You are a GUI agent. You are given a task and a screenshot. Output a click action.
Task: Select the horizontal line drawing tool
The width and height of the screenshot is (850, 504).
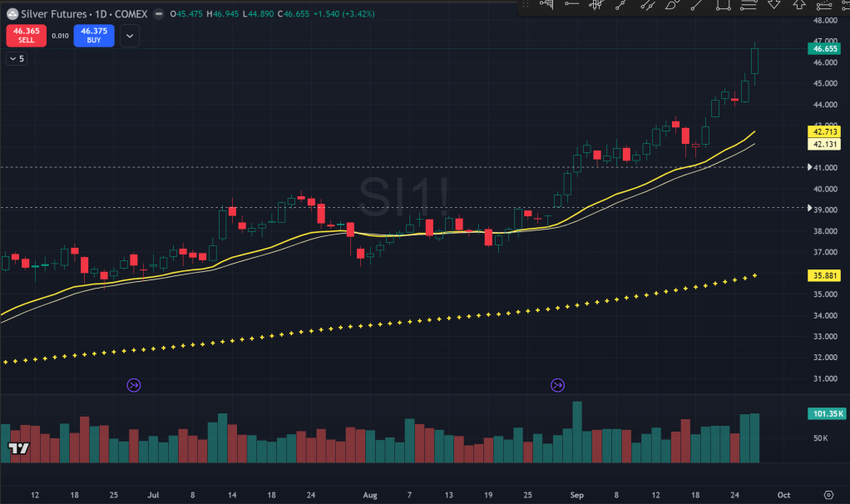coord(571,5)
